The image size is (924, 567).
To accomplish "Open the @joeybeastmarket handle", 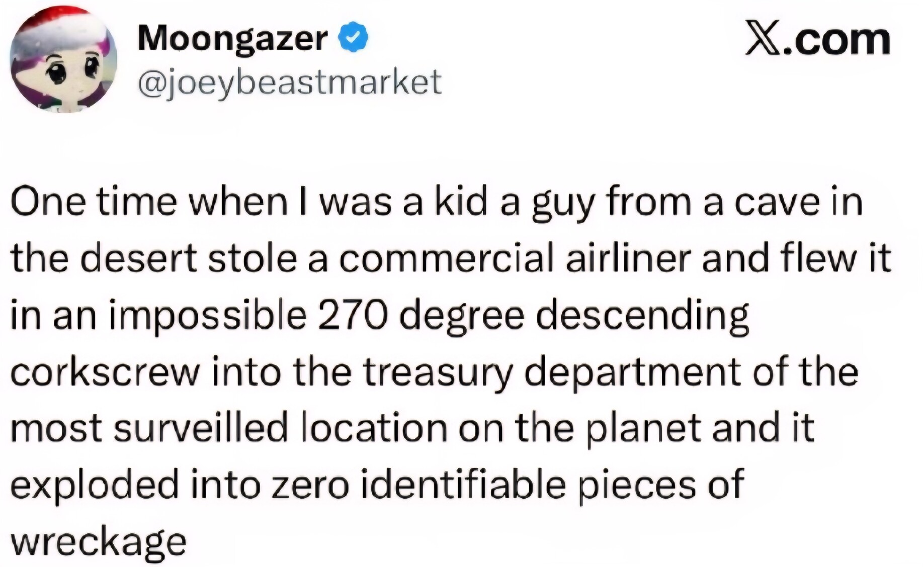I will click(x=290, y=82).
